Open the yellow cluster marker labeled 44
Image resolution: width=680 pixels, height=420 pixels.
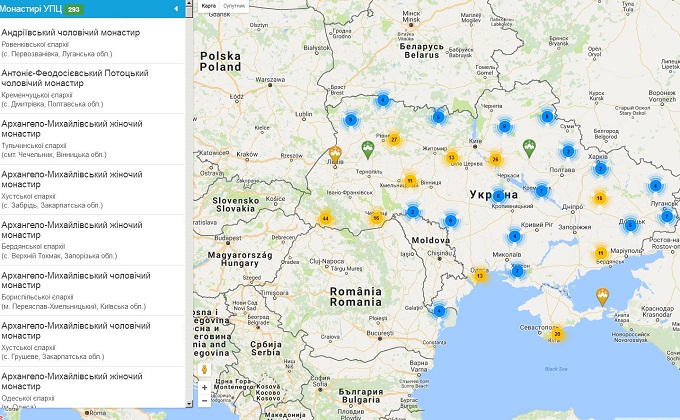(x=325, y=218)
